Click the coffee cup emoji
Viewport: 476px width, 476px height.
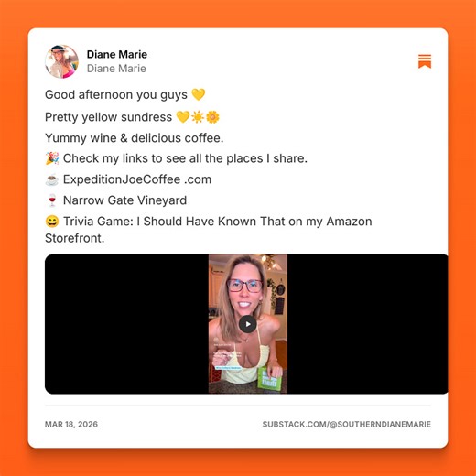pyautogui.click(x=52, y=179)
